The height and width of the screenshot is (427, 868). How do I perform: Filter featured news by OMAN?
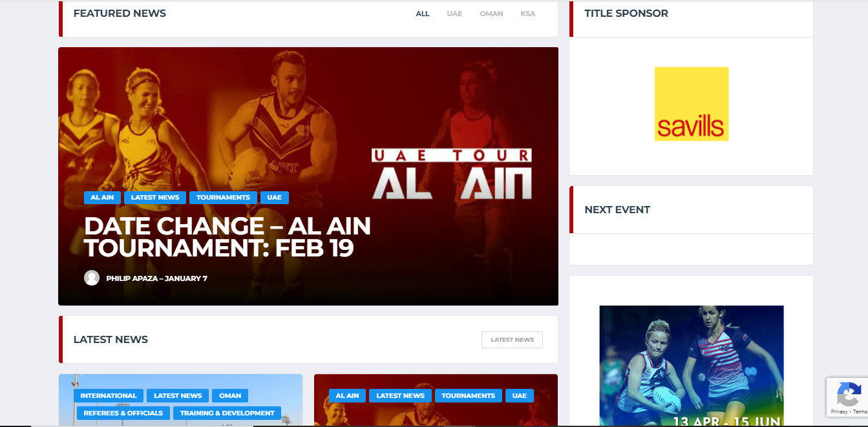point(491,14)
